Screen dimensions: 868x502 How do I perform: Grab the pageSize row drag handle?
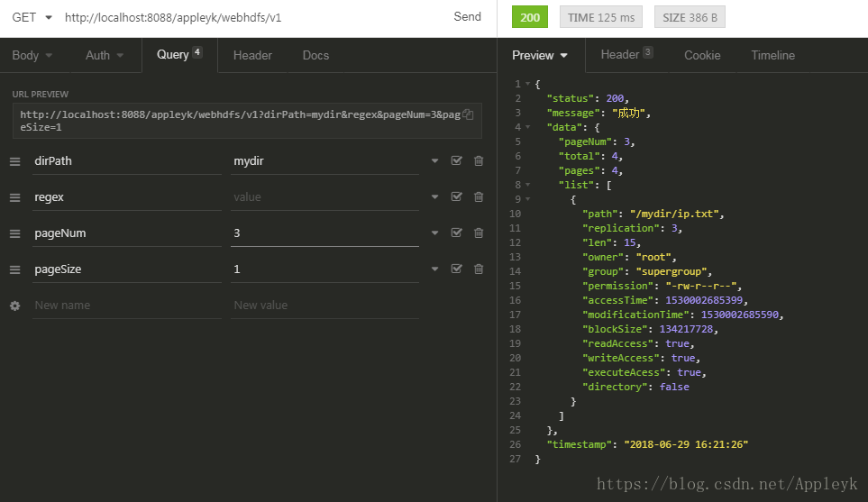15,269
